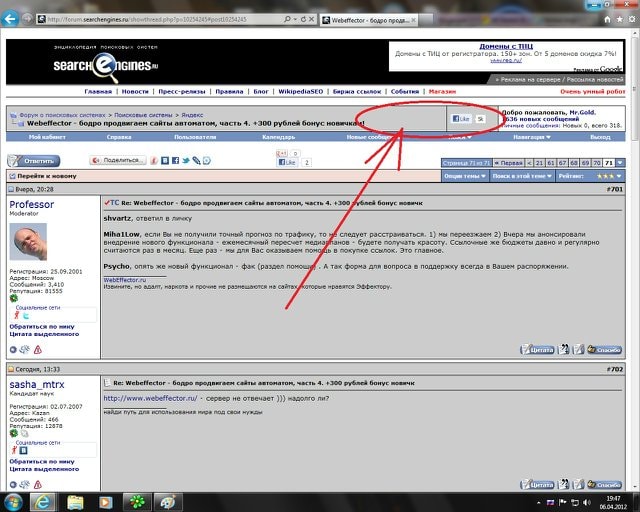Open Календарь in navbar
Viewport: 640px width, 512px height.
(x=278, y=137)
